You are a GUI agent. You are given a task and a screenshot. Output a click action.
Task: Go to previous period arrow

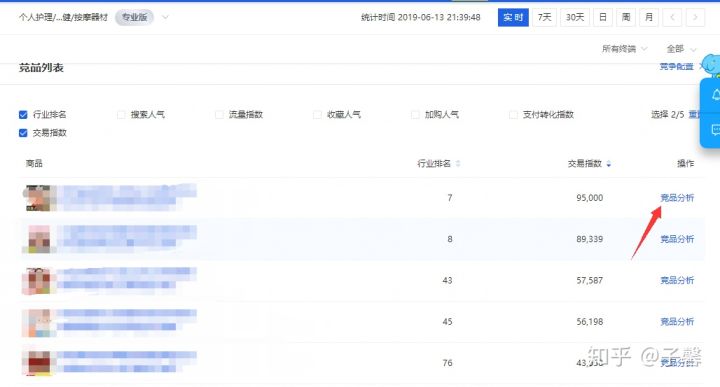[672, 17]
